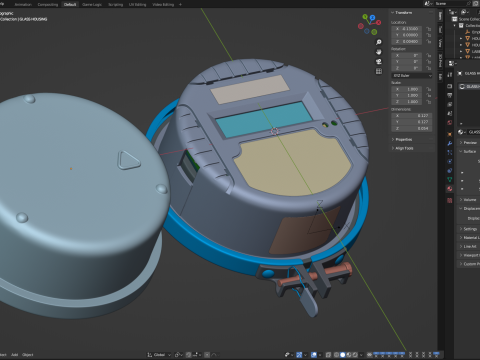Image resolution: width=480 pixels, height=360 pixels.
Task: Collapse the Surface material panel
Action: click(x=469, y=151)
